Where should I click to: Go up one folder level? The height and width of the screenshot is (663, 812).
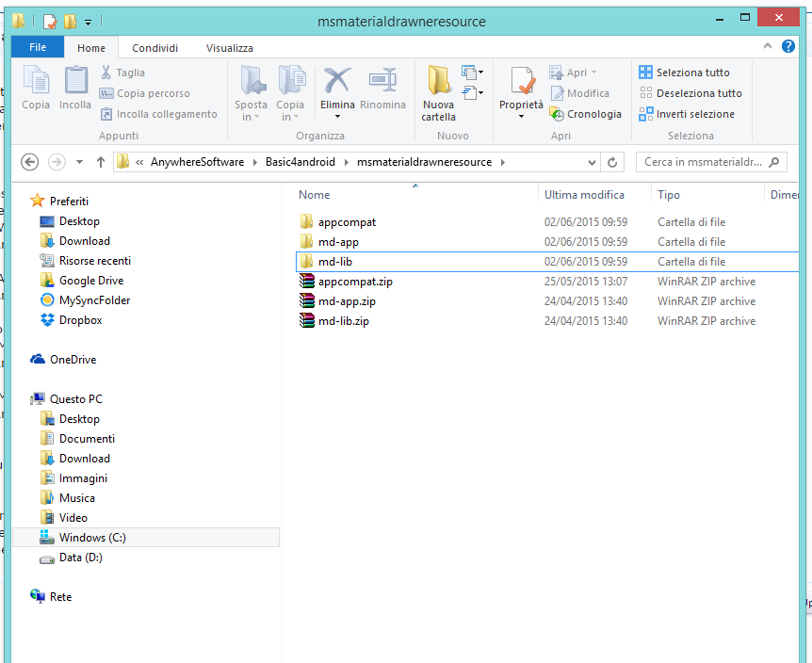(101, 162)
